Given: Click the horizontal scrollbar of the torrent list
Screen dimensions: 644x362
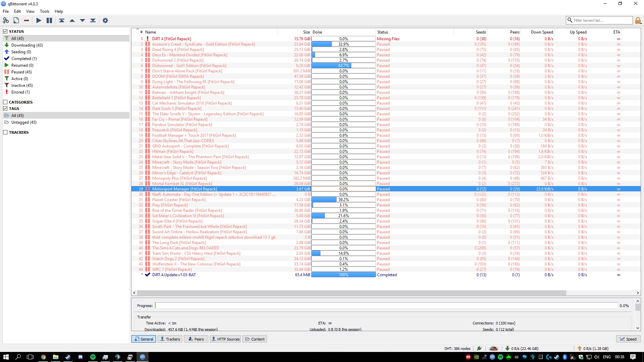Looking at the screenshot, I should point(352,293).
